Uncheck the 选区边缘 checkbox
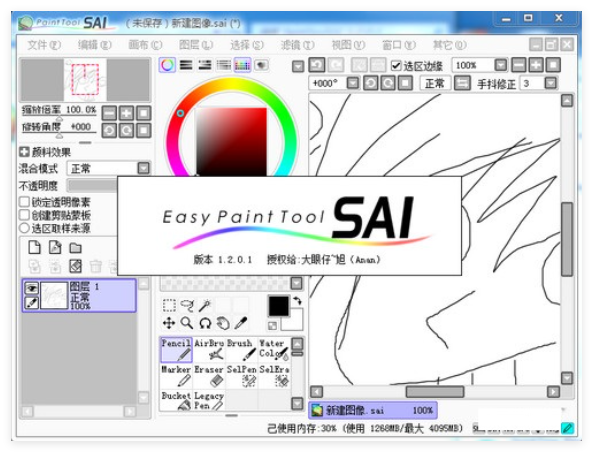The image size is (593, 452). [396, 66]
